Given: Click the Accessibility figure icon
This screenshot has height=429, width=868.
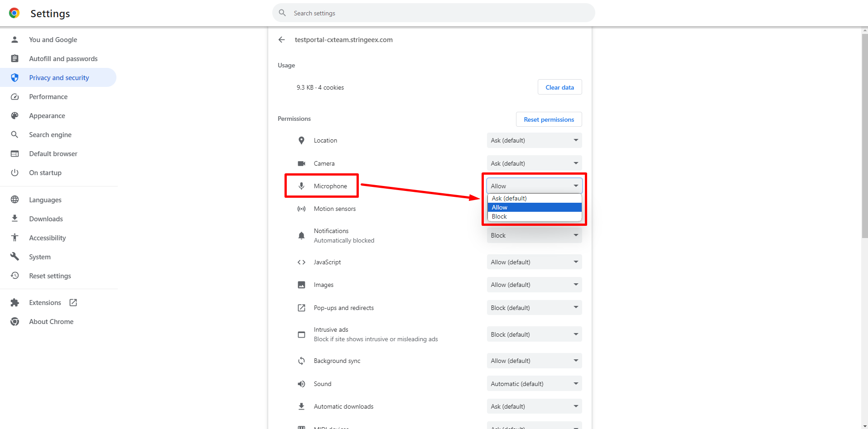Looking at the screenshot, I should pos(15,238).
